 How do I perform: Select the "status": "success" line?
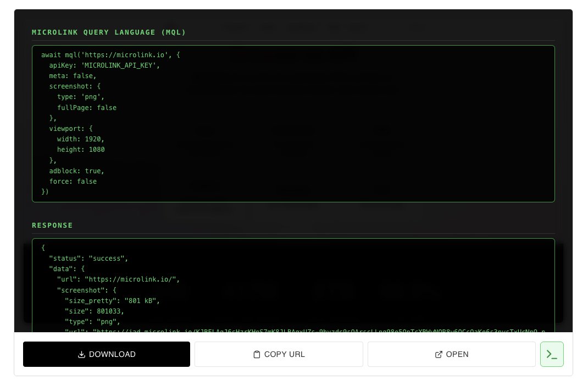tap(88, 258)
